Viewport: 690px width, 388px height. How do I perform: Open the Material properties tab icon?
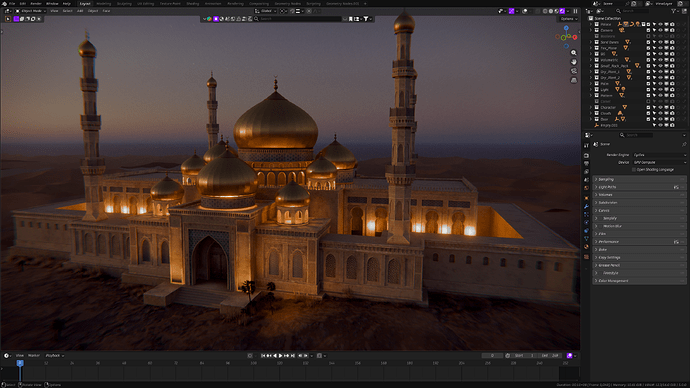coord(586,247)
